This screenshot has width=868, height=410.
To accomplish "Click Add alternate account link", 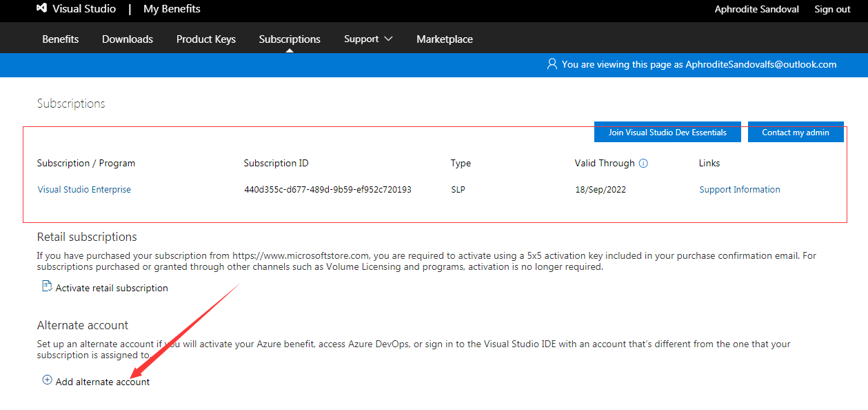I will click(103, 382).
